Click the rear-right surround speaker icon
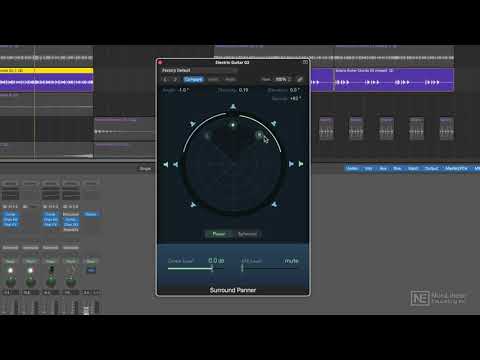 [274, 204]
